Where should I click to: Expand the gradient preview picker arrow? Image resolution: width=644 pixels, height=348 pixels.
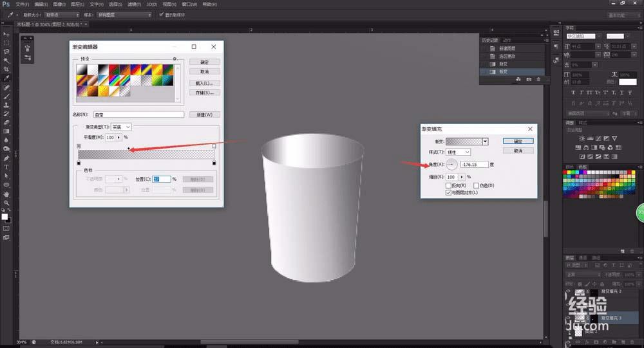tap(485, 141)
